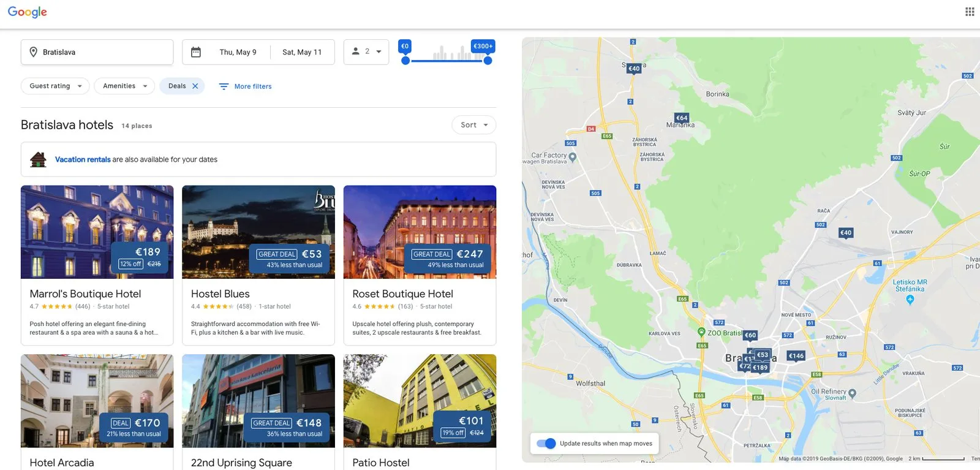Click the Car Factory Volkswagen map pin
Image resolution: width=980 pixels, height=470 pixels.
click(x=573, y=157)
